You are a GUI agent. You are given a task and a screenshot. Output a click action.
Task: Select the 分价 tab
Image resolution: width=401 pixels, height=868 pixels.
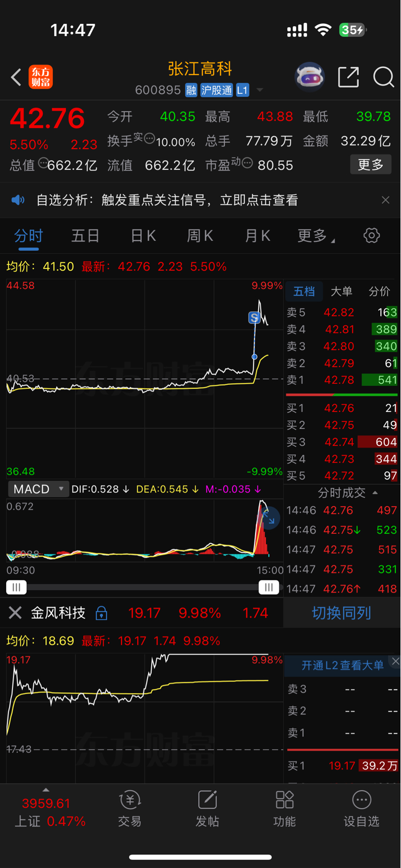[379, 291]
